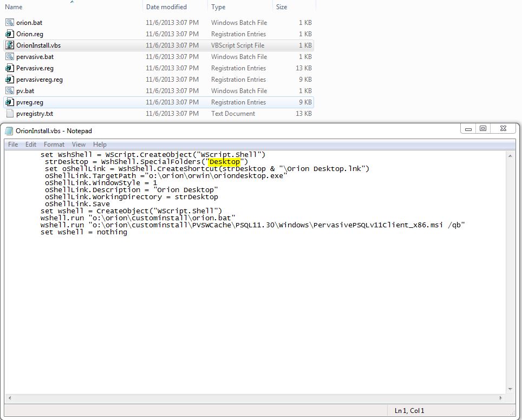Open the Help menu in Notepad
This screenshot has width=522, height=420.
(x=100, y=145)
